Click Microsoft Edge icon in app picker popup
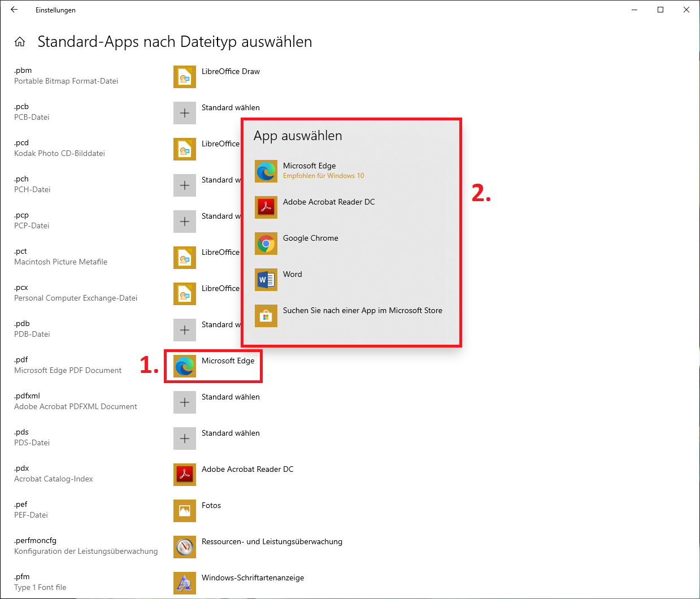The height and width of the screenshot is (599, 700). (x=266, y=171)
